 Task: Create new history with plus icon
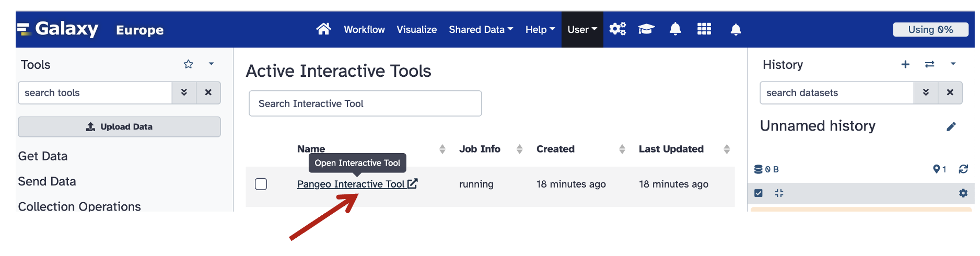click(x=905, y=64)
